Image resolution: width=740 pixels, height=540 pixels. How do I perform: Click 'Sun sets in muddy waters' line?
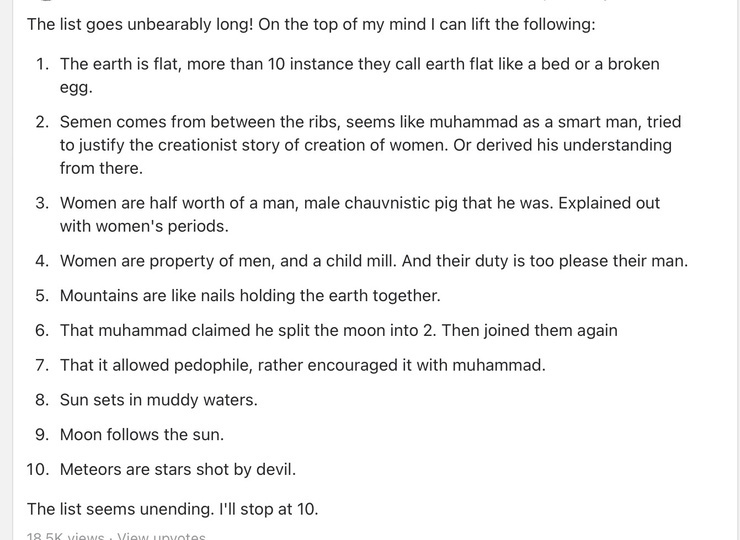tap(159, 400)
